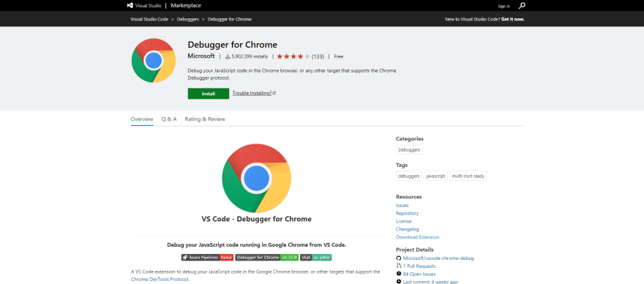This screenshot has height=284, width=644.
Task: Click the Debuggers category chip
Action: coord(409,149)
